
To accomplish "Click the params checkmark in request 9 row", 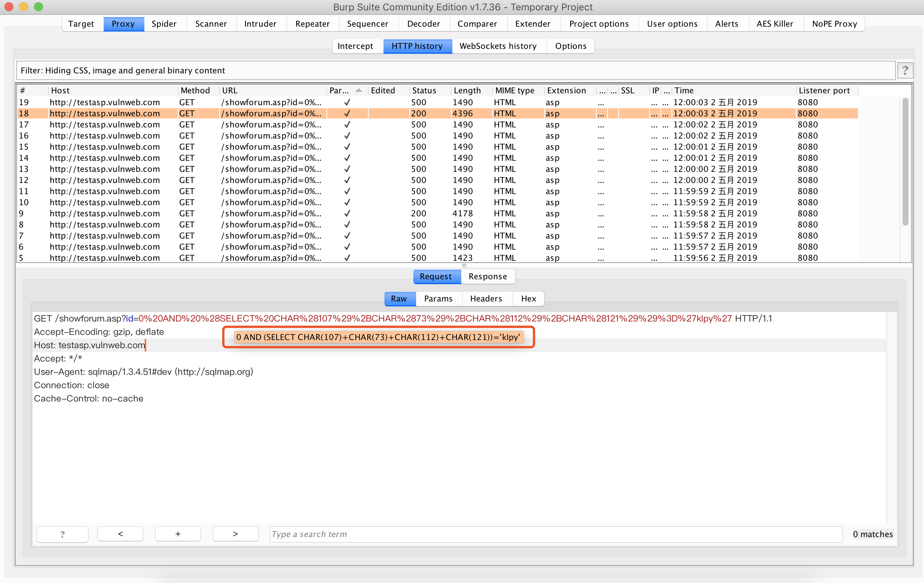I will (347, 214).
